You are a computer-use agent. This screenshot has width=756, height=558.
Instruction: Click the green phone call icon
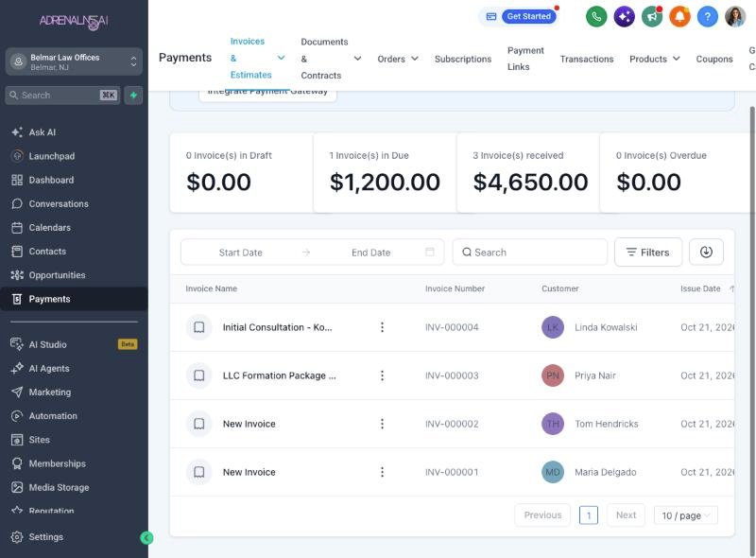pyautogui.click(x=596, y=17)
